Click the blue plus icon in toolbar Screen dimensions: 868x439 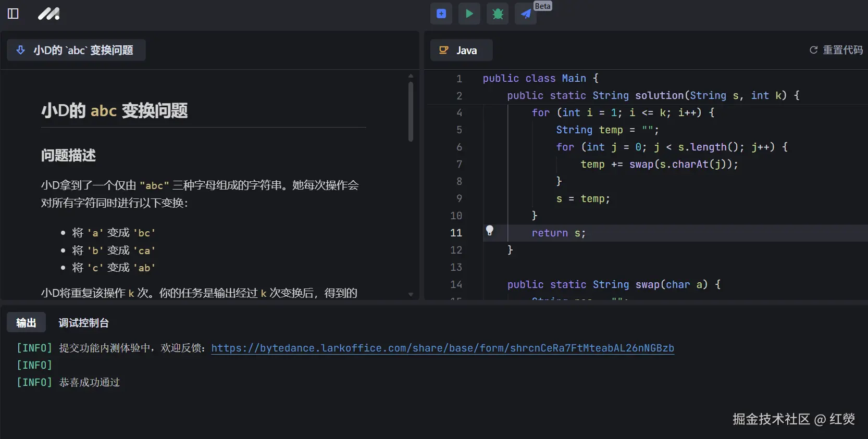tap(441, 14)
